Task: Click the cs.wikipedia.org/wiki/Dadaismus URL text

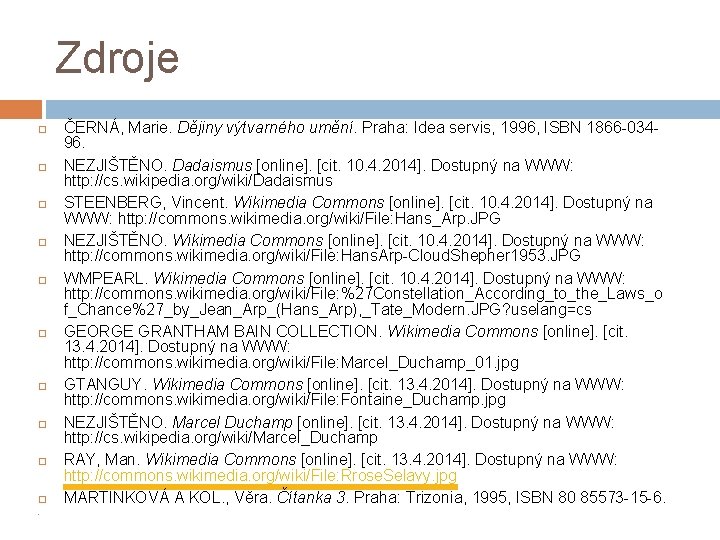Action: pyautogui.click(x=198, y=180)
